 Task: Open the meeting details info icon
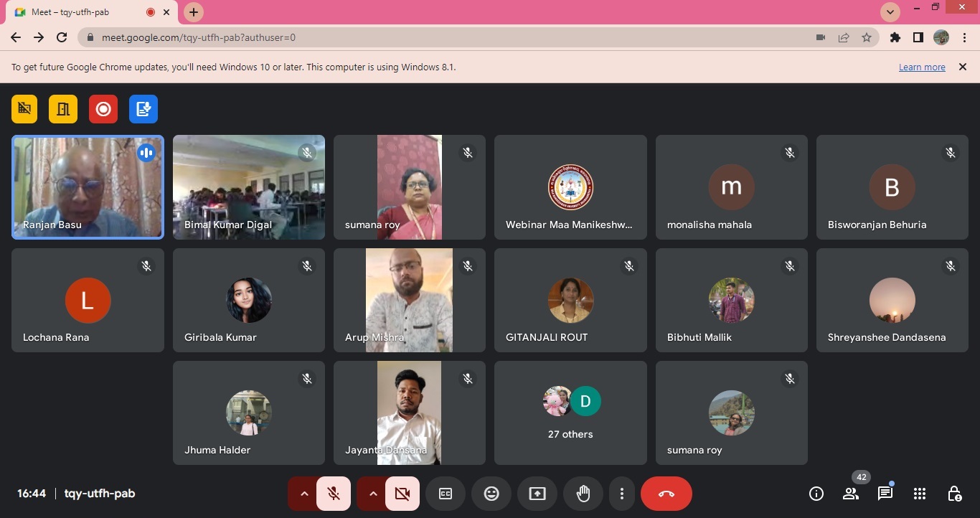pos(816,494)
